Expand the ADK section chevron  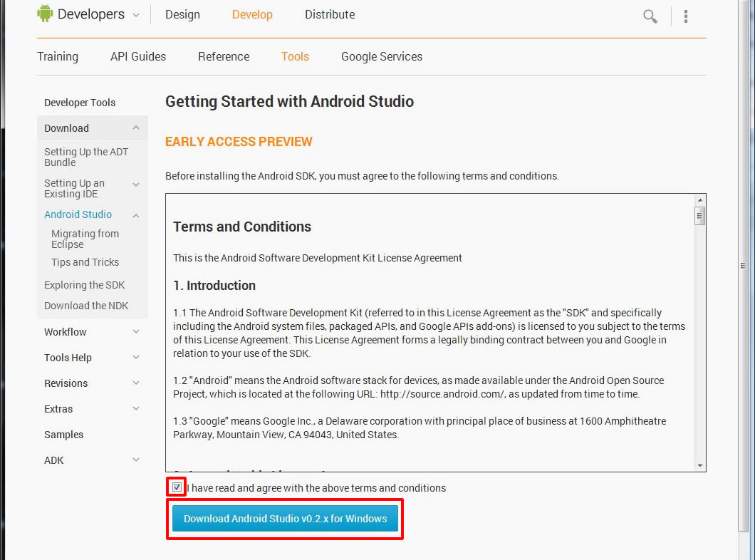click(x=136, y=460)
